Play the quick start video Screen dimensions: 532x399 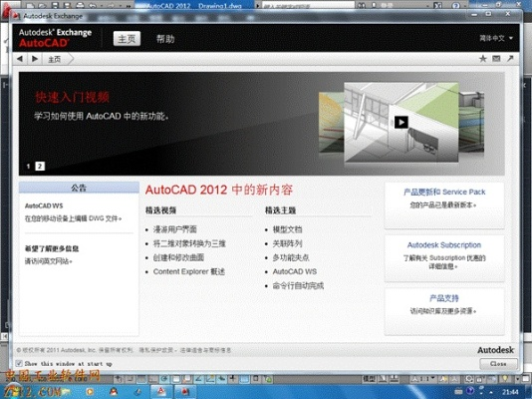coord(401,123)
